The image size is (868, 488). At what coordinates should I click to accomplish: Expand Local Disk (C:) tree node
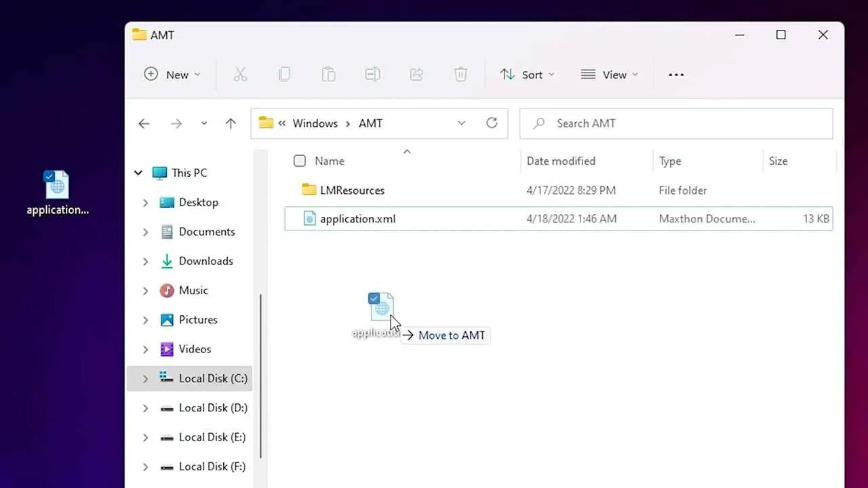pyautogui.click(x=145, y=379)
